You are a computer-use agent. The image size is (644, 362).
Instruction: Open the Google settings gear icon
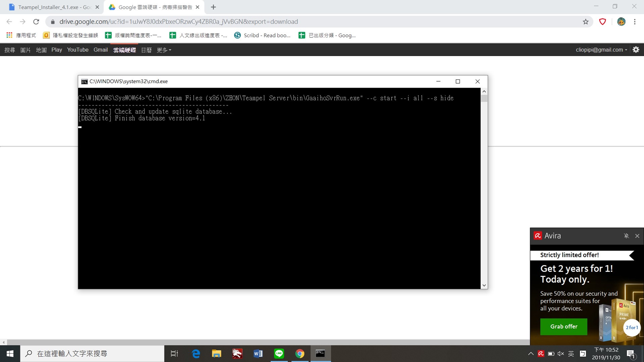(x=636, y=49)
